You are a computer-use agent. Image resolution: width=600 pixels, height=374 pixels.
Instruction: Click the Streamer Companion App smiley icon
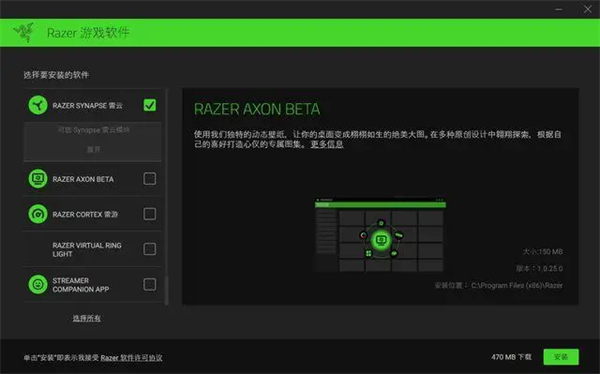(x=38, y=284)
